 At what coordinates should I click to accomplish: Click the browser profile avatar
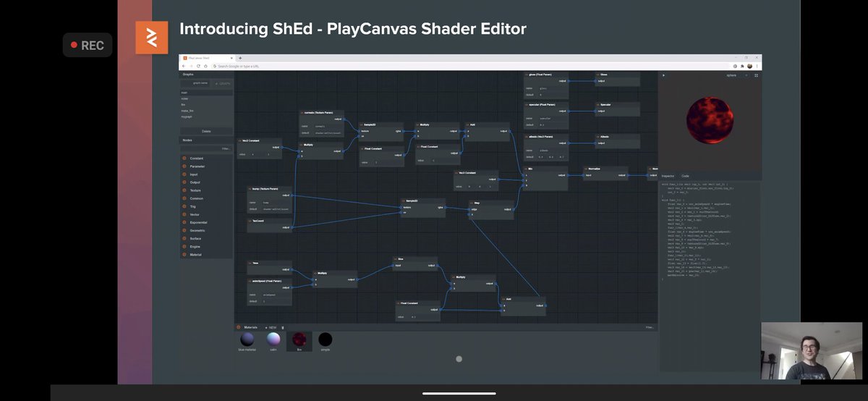tap(750, 66)
